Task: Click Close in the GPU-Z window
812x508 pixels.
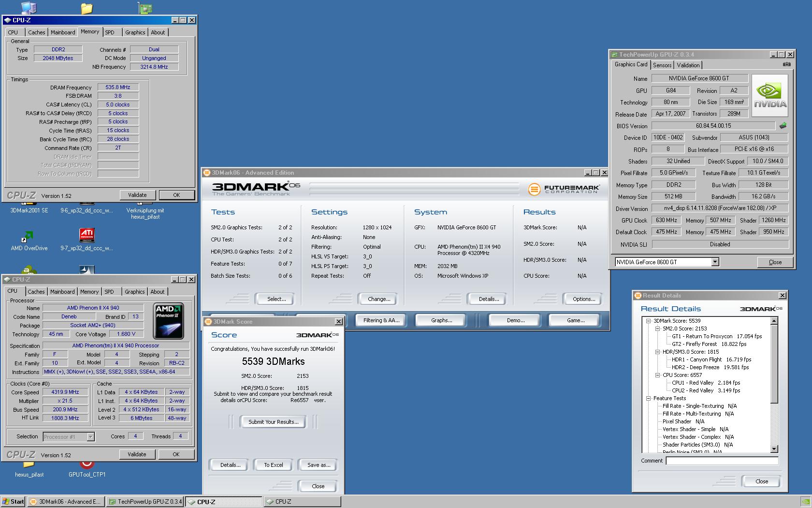Action: [x=775, y=262]
